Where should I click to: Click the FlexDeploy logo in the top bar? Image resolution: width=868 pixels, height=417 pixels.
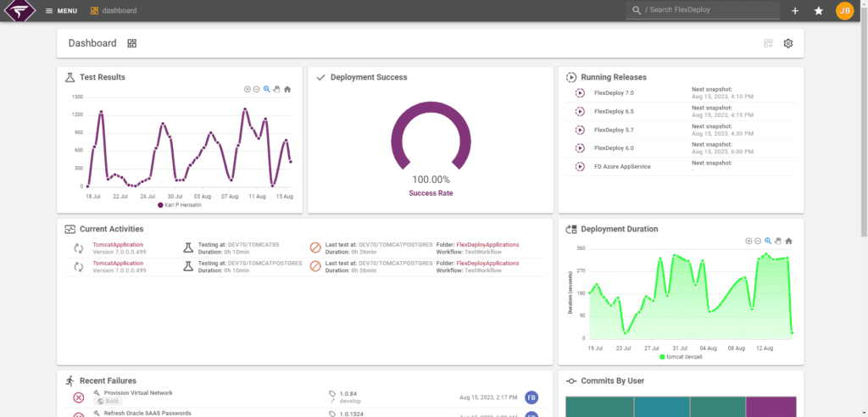pos(20,10)
